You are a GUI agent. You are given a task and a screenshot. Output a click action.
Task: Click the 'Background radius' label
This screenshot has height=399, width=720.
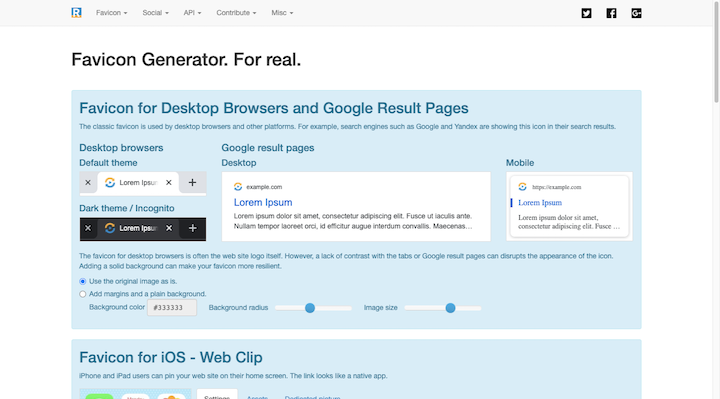pos(238,308)
